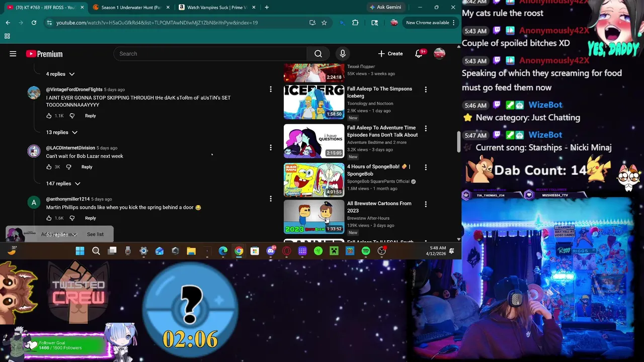Click the See list button
The image size is (644, 362).
tap(95, 234)
